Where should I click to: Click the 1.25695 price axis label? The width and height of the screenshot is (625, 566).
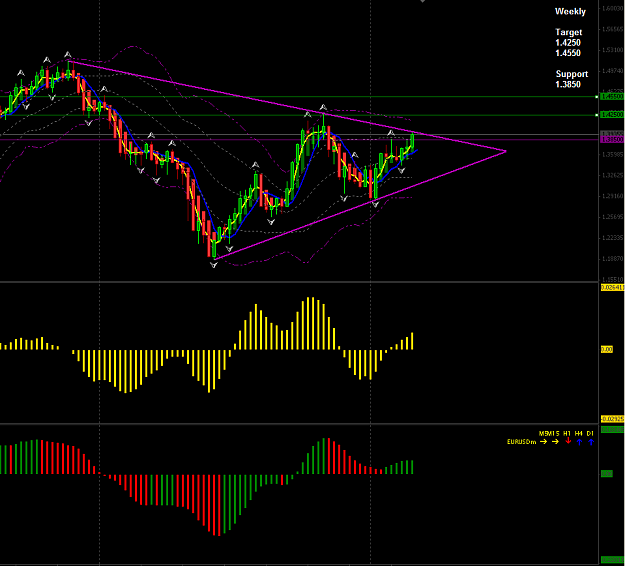(613, 217)
